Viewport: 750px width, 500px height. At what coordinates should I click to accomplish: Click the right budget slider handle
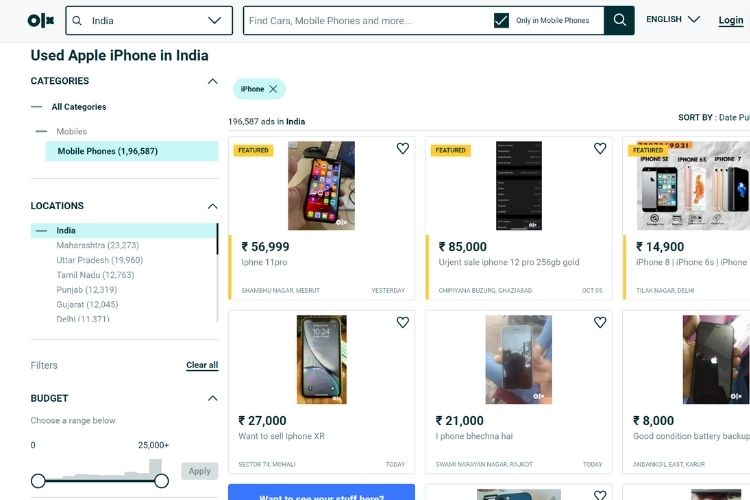161,481
